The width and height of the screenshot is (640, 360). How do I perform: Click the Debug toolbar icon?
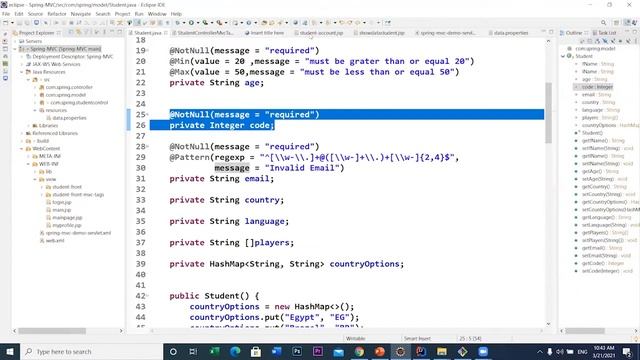(x=177, y=23)
